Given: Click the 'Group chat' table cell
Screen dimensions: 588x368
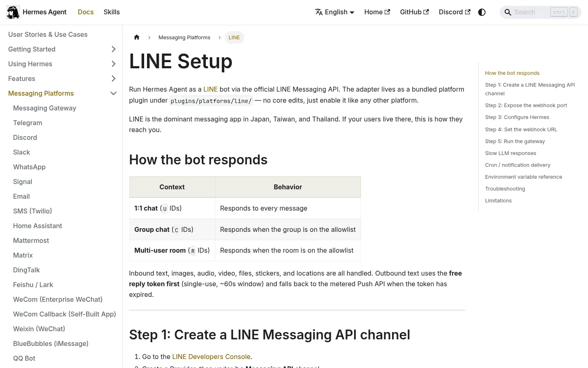Looking at the screenshot, I should tap(172, 229).
